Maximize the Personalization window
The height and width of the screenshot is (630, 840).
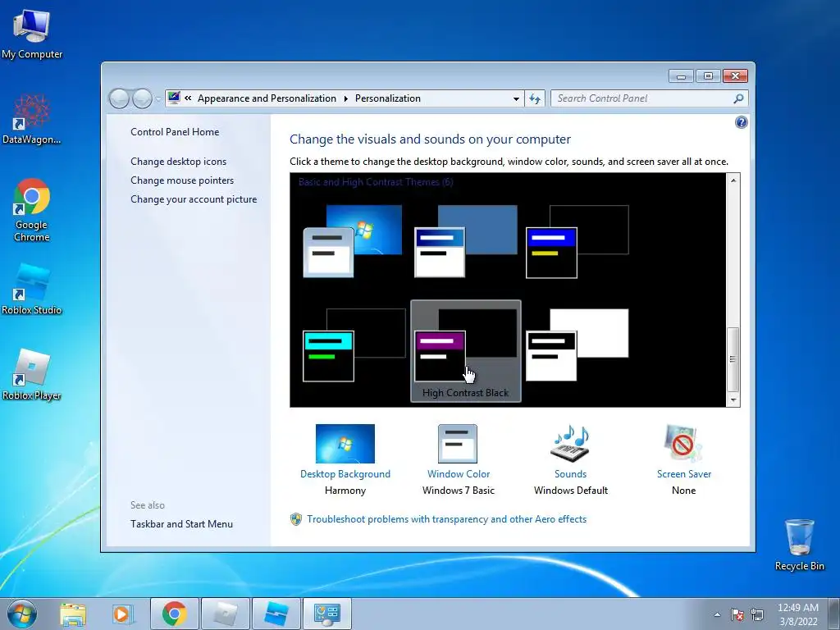[708, 76]
